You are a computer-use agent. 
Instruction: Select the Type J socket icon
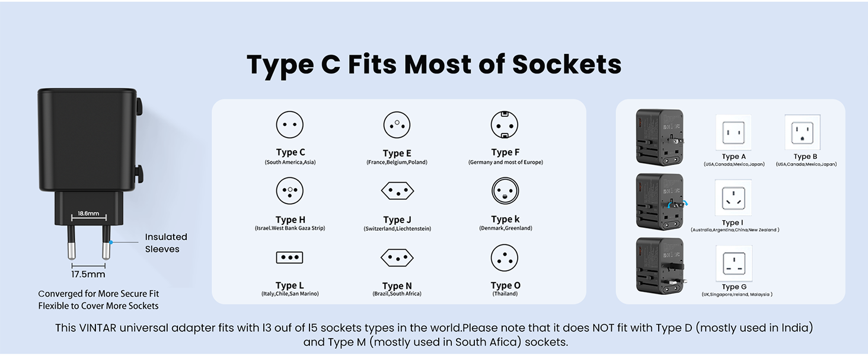397,191
